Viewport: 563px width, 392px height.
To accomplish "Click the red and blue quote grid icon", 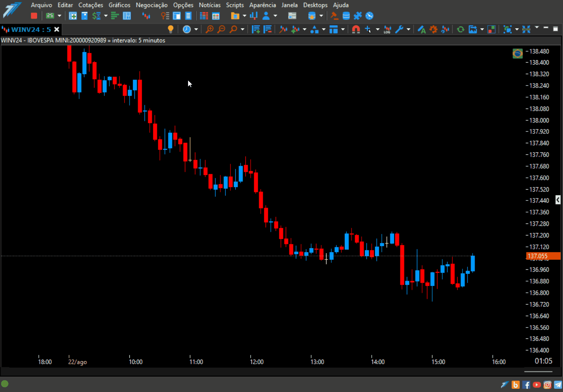I will [204, 16].
